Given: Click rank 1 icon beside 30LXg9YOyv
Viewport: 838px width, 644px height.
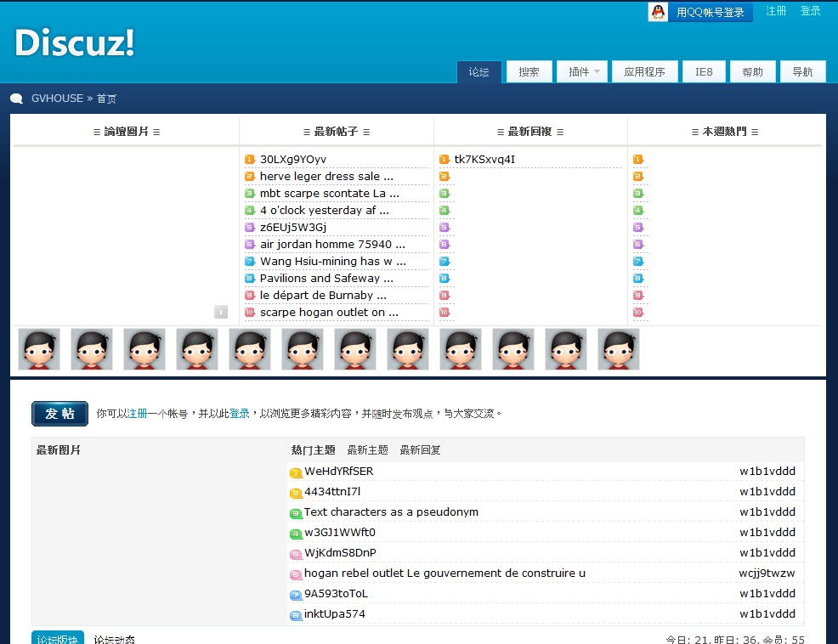Looking at the screenshot, I should pyautogui.click(x=250, y=159).
